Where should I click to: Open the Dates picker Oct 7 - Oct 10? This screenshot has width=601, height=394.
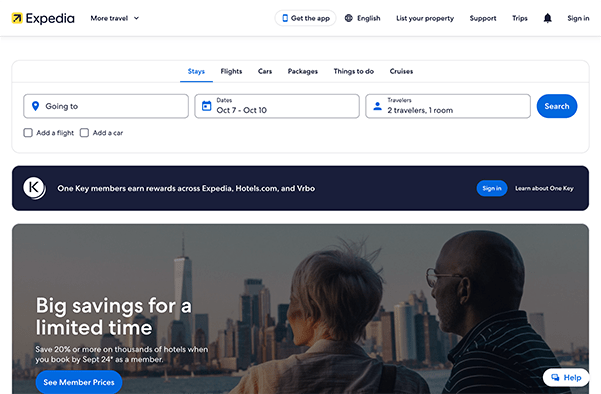(277, 106)
